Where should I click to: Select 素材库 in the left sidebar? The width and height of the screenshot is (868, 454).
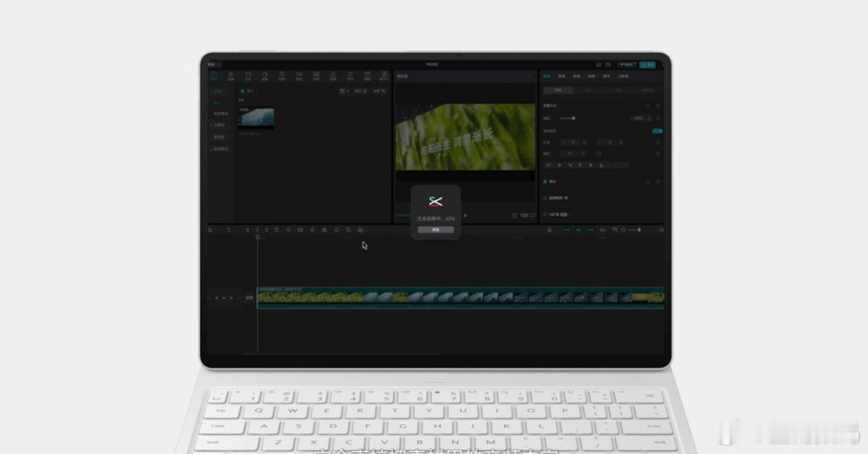coord(219,137)
